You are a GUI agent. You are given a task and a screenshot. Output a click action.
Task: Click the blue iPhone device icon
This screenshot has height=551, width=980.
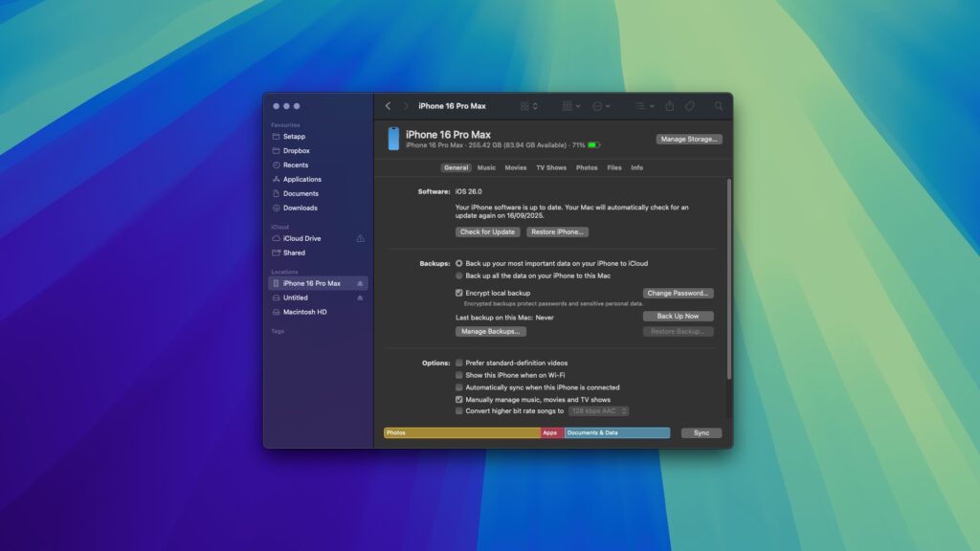pos(393,139)
